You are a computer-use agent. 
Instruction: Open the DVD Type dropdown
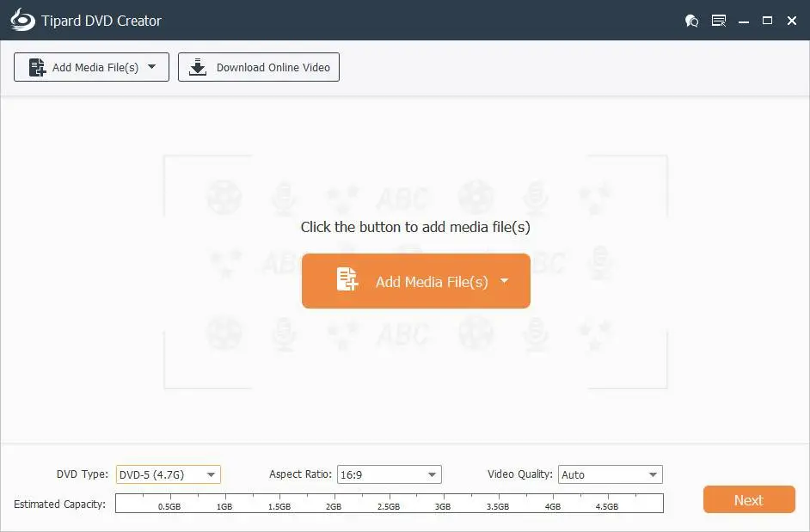point(169,474)
